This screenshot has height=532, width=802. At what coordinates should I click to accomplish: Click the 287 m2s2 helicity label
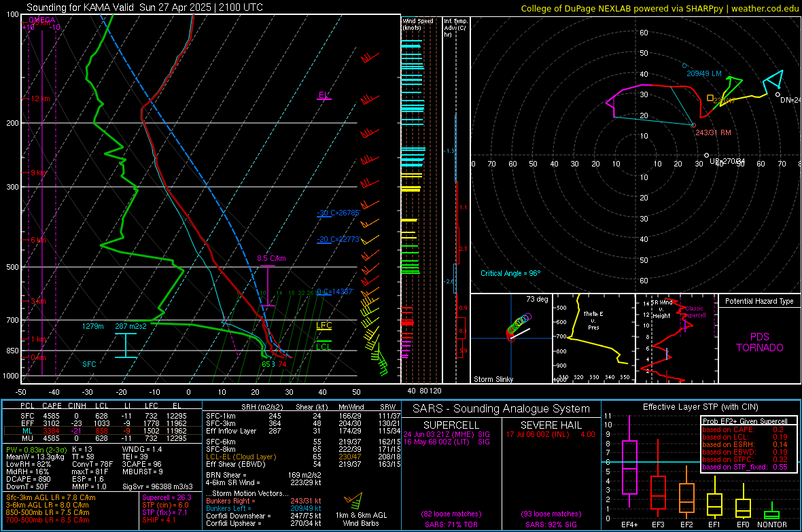click(131, 326)
